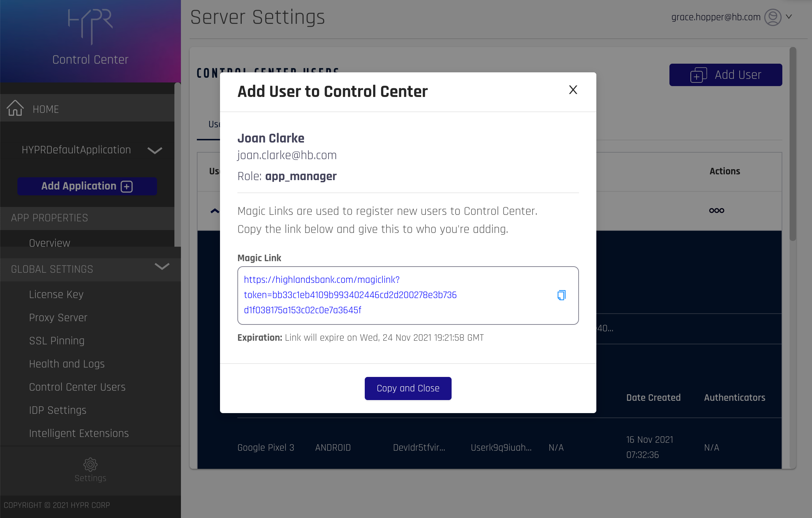
Task: Expand the HYPRDefaultApplication dropdown
Action: pos(155,150)
